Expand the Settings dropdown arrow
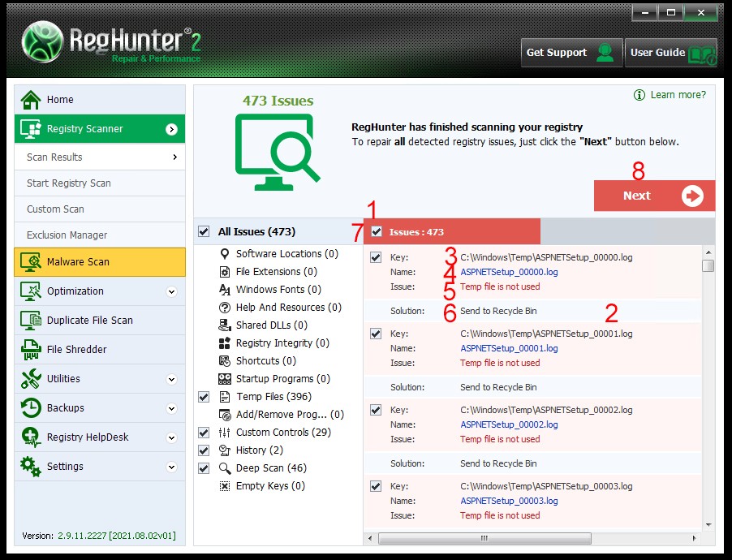 [171, 467]
